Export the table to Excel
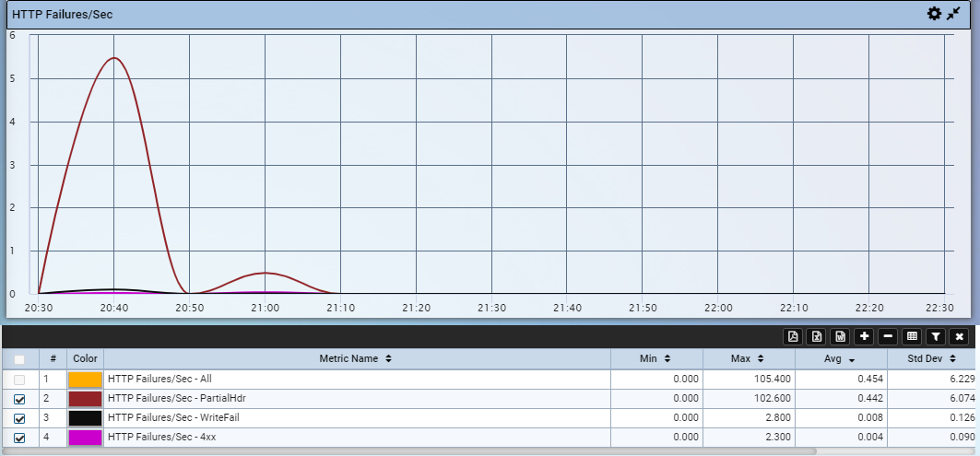Viewport: 980px width, 456px height. tap(817, 336)
